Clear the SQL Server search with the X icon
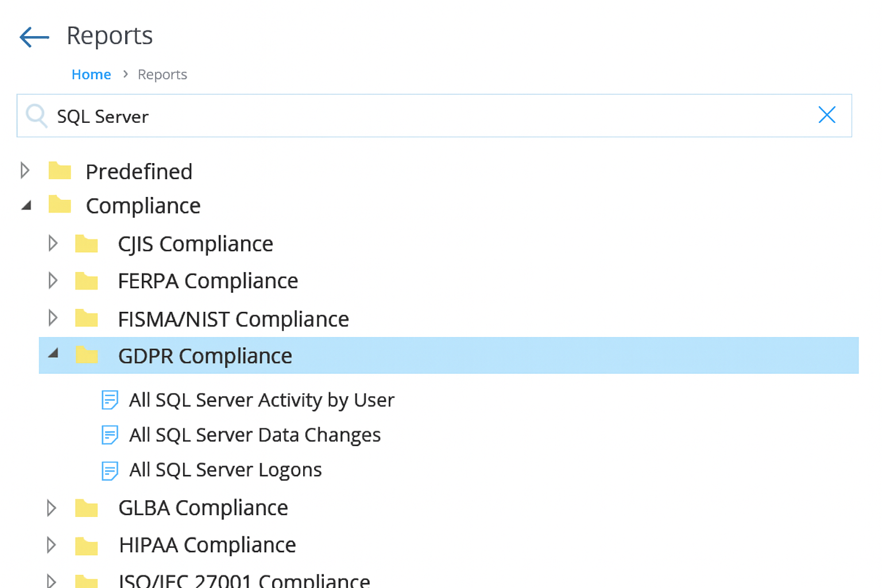This screenshot has width=882, height=588. [x=827, y=115]
